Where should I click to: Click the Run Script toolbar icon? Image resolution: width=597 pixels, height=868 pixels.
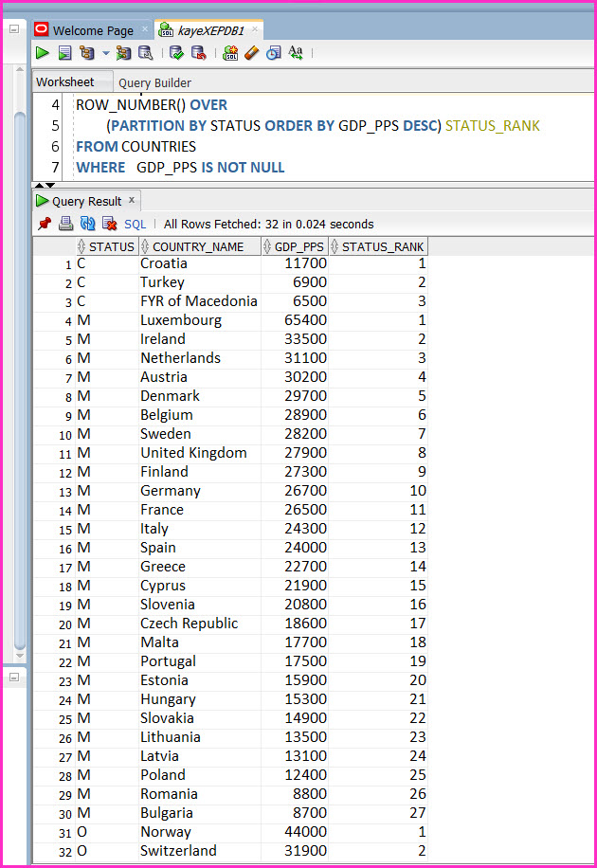64,52
